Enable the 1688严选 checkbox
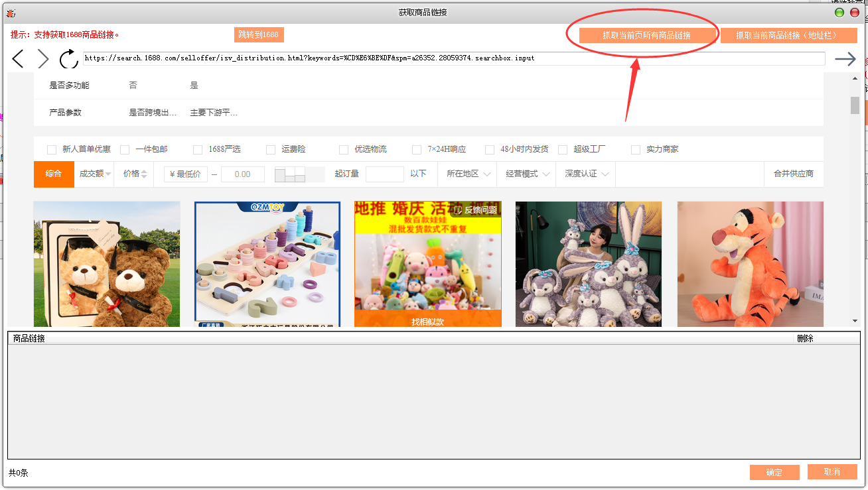 point(198,150)
